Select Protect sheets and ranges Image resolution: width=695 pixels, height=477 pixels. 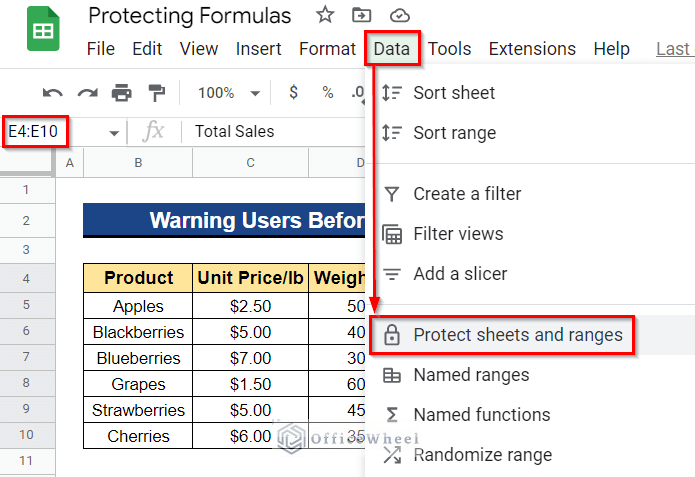(531, 335)
